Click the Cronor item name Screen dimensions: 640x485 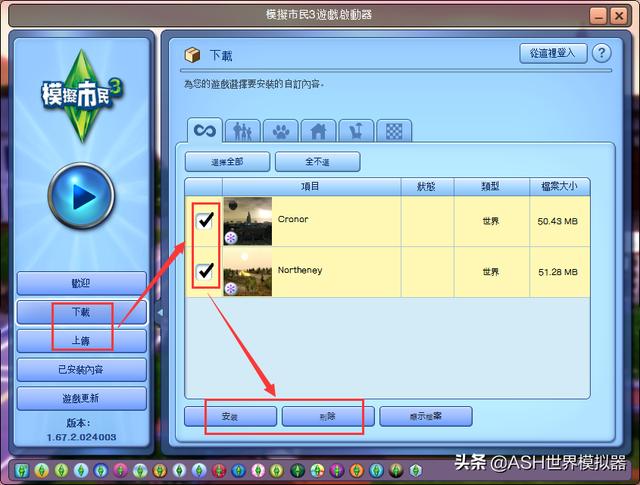(293, 219)
